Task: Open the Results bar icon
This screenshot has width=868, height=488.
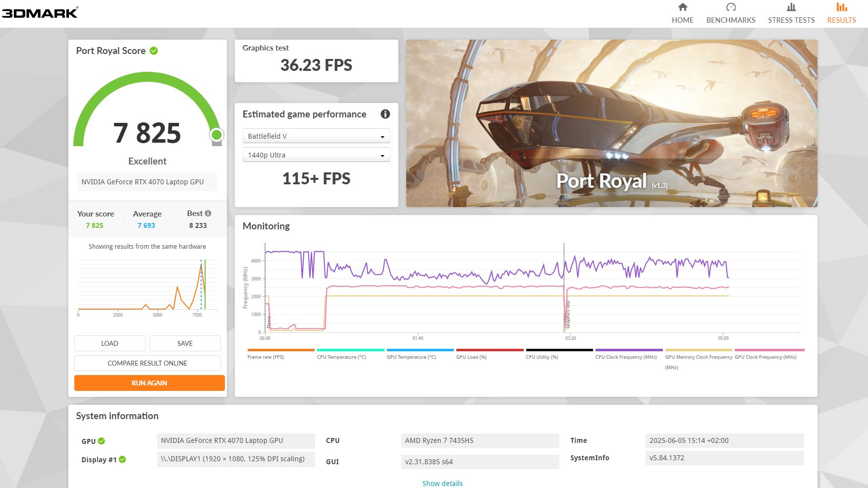Action: point(841,7)
